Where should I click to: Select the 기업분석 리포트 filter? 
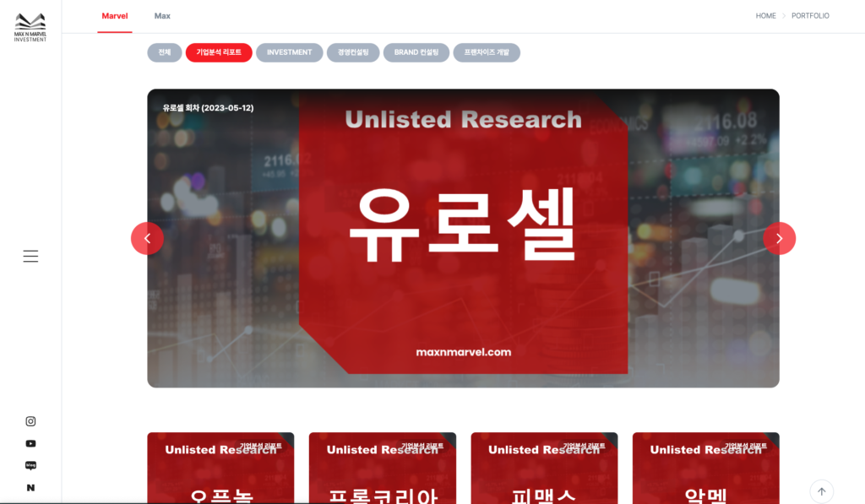219,52
